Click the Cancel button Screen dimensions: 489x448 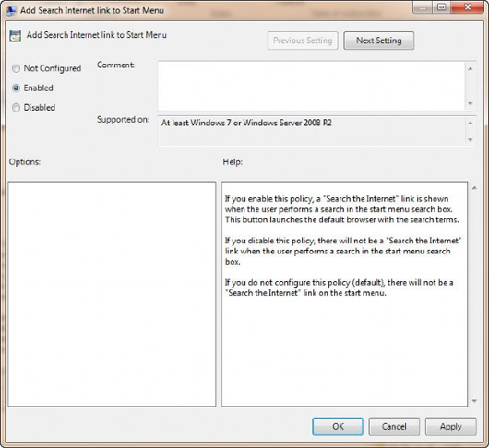coord(394,427)
